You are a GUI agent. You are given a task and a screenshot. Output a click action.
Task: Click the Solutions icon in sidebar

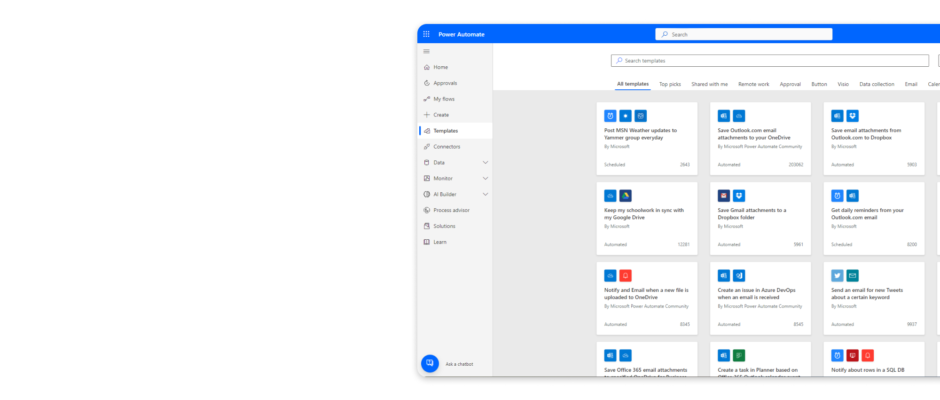pos(427,226)
